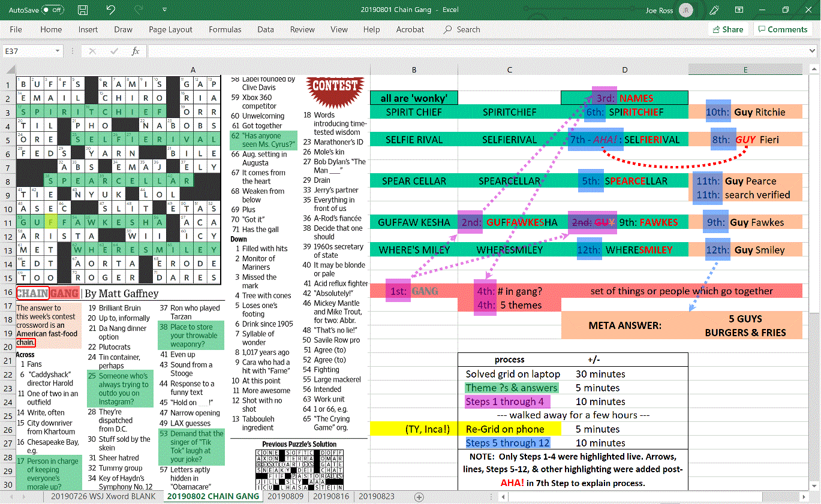Open the Insert ribbon tab

coord(88,29)
